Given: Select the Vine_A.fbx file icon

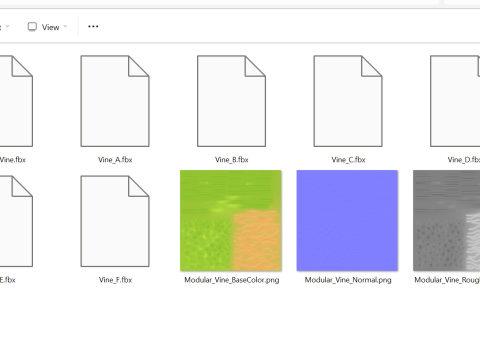Looking at the screenshot, I should (115, 101).
